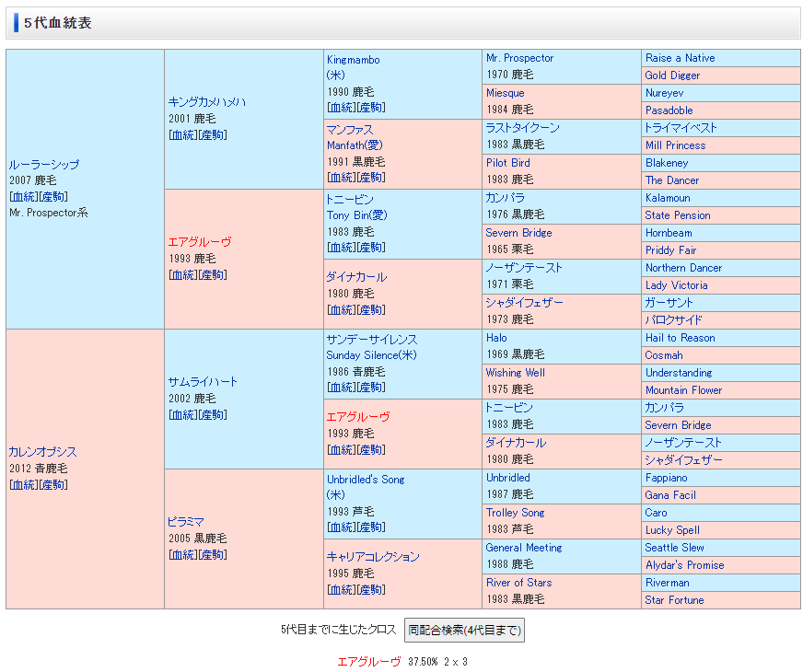This screenshot has height=672, width=803.
Task: Open キングカメハメハ horse page
Action: 206,102
